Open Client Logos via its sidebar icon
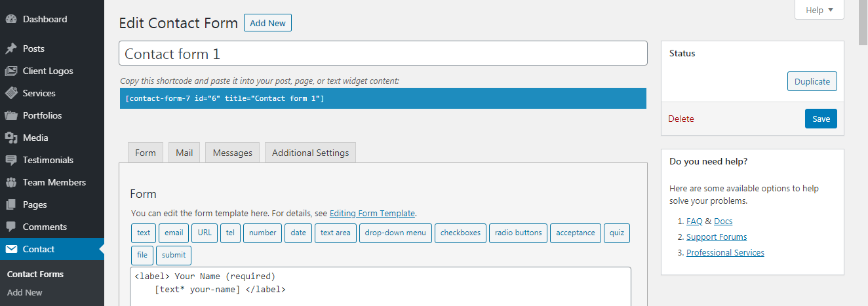The image size is (868, 306). pyautogui.click(x=11, y=71)
